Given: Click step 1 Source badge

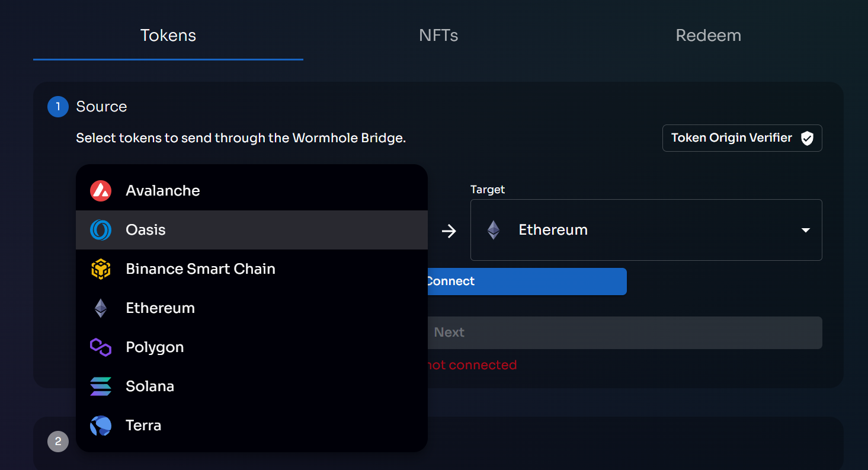Looking at the screenshot, I should click(x=58, y=107).
